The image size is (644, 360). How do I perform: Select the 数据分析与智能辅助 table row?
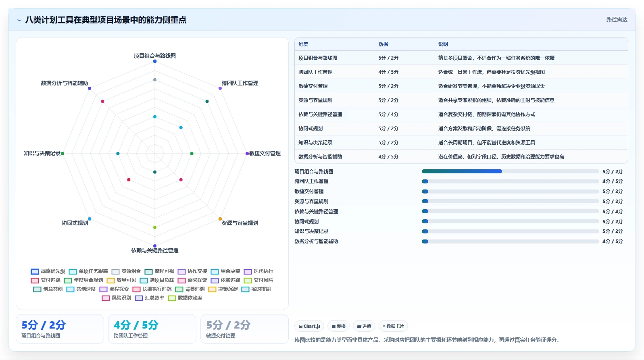(461, 157)
